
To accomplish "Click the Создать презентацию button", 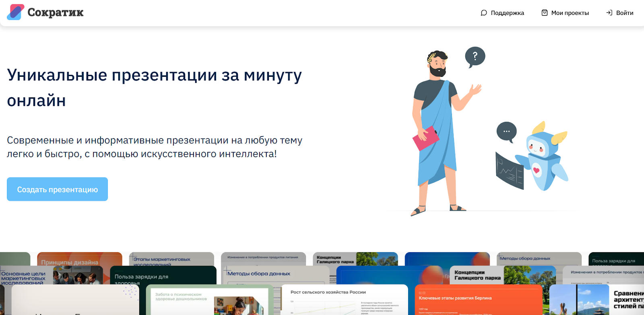I will click(57, 189).
